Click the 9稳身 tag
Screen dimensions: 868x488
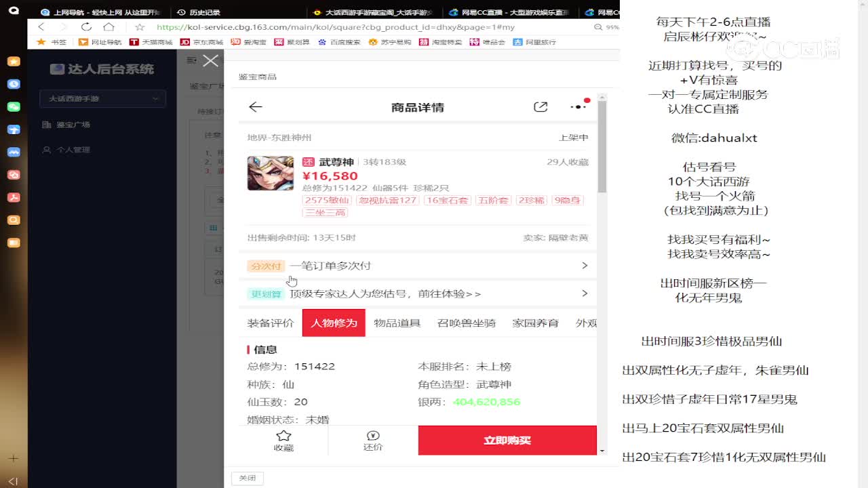[568, 200]
